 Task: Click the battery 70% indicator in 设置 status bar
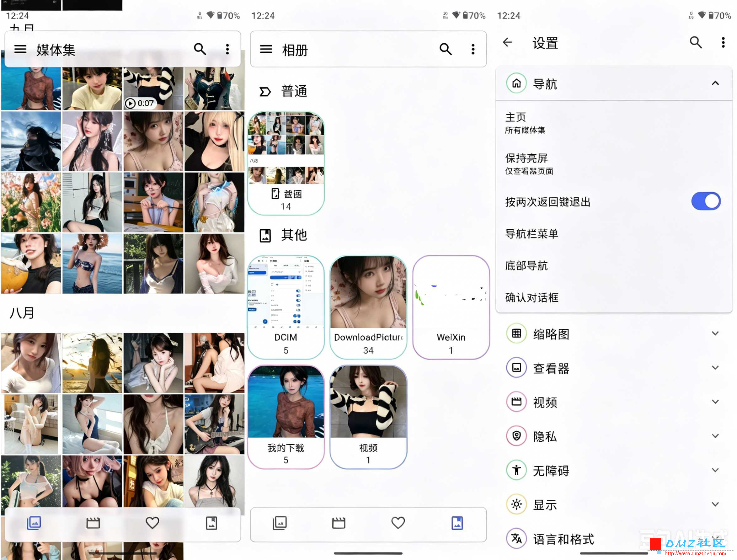tap(719, 15)
